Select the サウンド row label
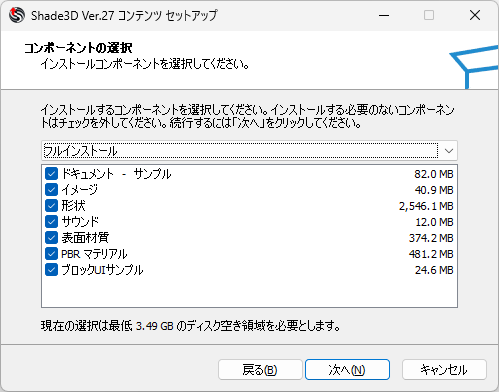499x392 pixels. coord(80,222)
